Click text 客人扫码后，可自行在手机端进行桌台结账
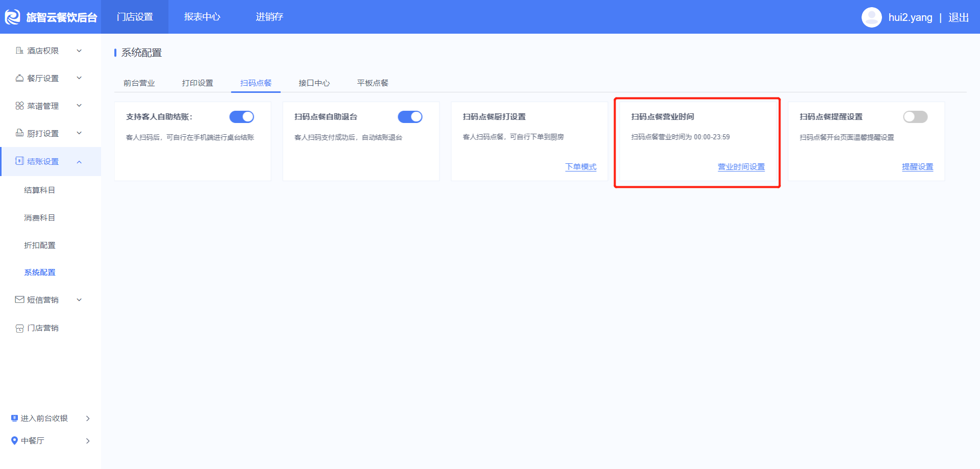 pyautogui.click(x=190, y=137)
